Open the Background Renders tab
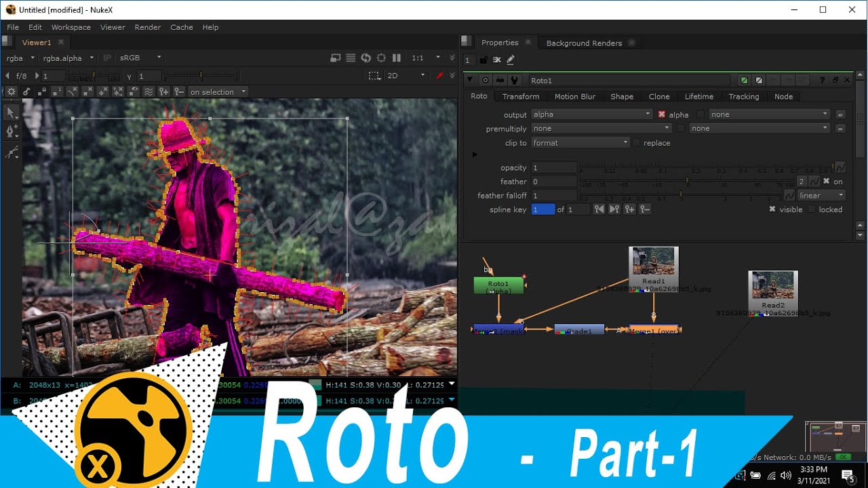The image size is (868, 488). pos(584,43)
